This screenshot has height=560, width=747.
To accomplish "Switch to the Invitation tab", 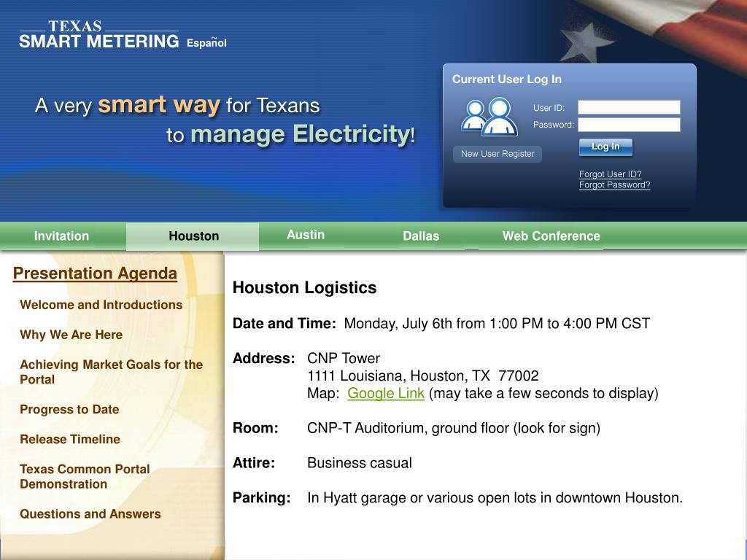I will click(x=61, y=236).
